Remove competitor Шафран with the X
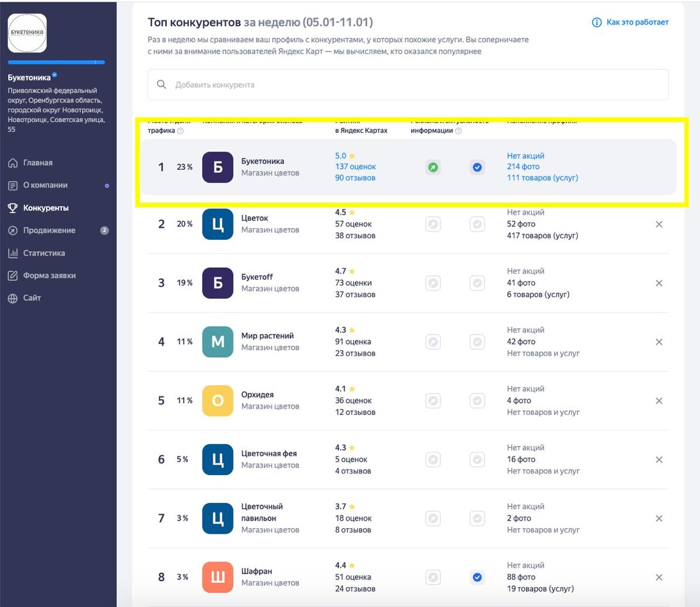This screenshot has height=607, width=700. 659,577
